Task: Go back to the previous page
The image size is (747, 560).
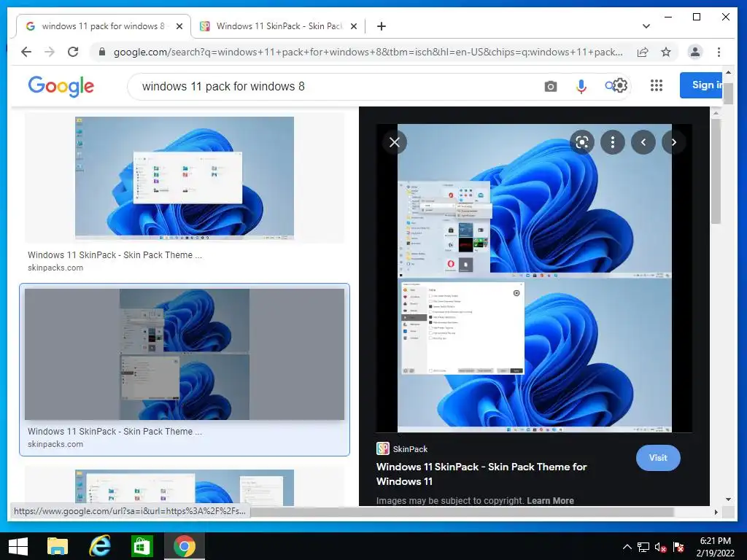Action: (26, 52)
